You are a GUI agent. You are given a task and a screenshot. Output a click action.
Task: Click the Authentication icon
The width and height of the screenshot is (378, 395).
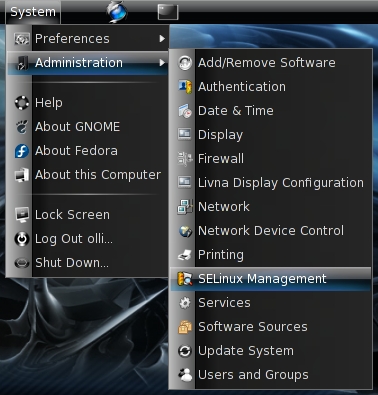point(185,87)
